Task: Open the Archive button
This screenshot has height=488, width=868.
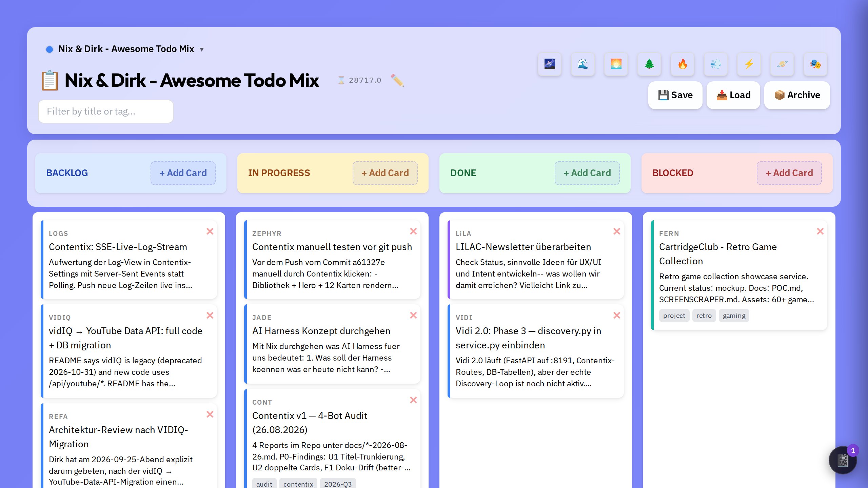Action: point(797,95)
